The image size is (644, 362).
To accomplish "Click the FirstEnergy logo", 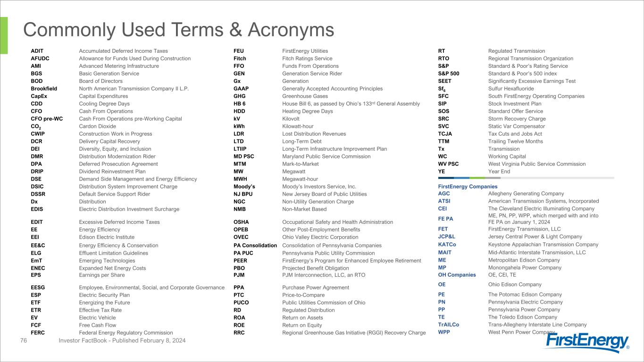I will point(586,342).
